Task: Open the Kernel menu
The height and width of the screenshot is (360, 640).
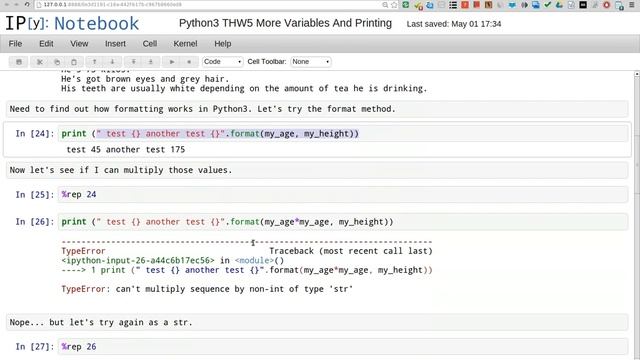Action: tap(185, 44)
